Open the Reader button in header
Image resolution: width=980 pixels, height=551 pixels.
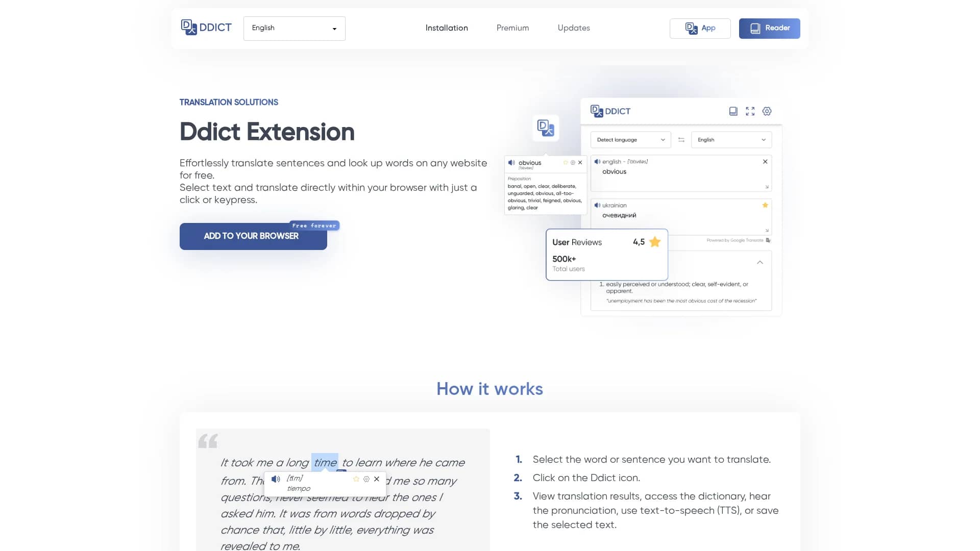tap(770, 29)
